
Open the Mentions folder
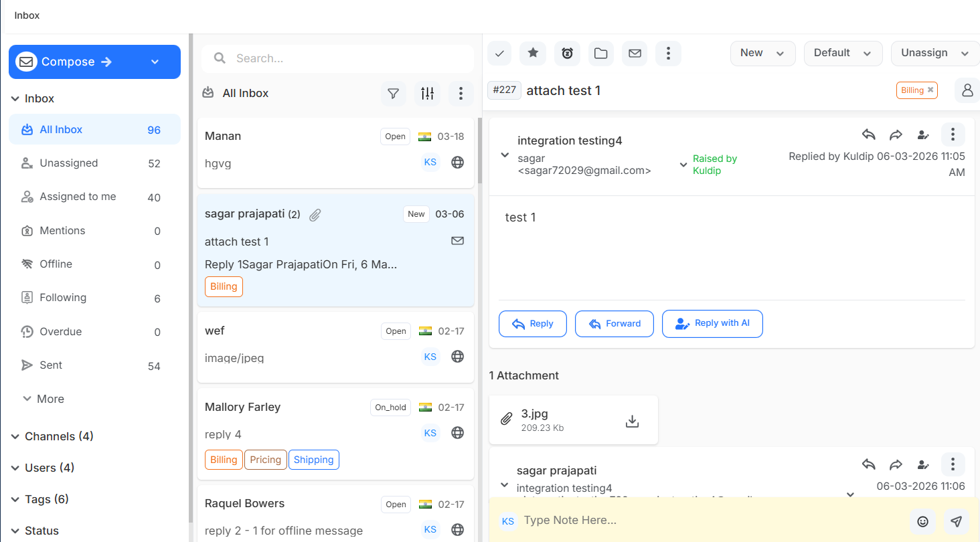tap(94, 231)
